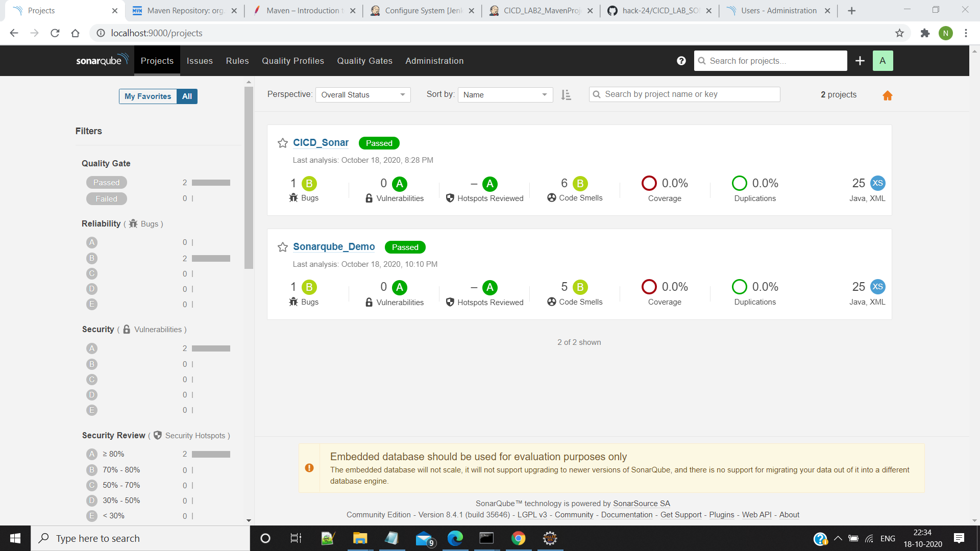This screenshot has width=980, height=551.
Task: Click the browser home icon
Action: (x=76, y=33)
